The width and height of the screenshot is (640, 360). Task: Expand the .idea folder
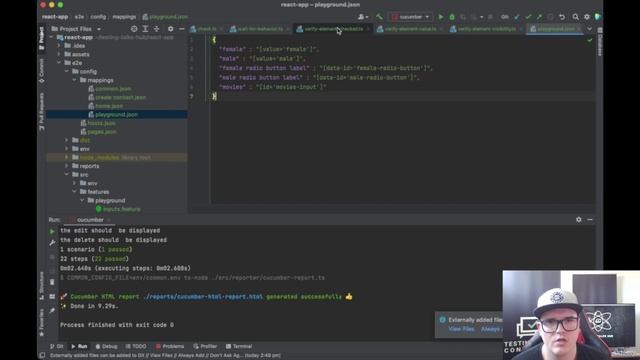click(x=59, y=46)
